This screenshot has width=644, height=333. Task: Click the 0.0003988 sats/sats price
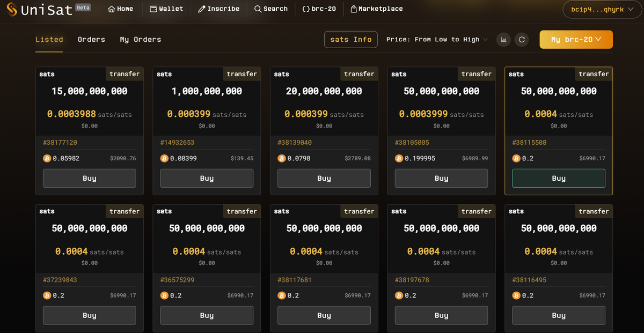pyautogui.click(x=89, y=114)
